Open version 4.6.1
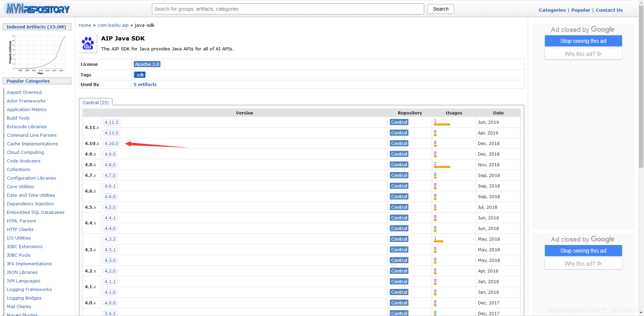Viewport: 644px width, 316px height. pos(110,186)
